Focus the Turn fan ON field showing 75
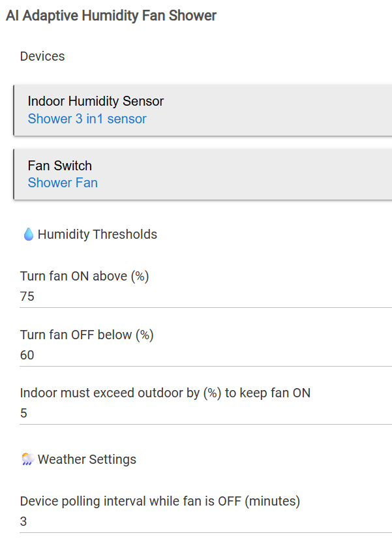The width and height of the screenshot is (392, 546). click(x=205, y=297)
